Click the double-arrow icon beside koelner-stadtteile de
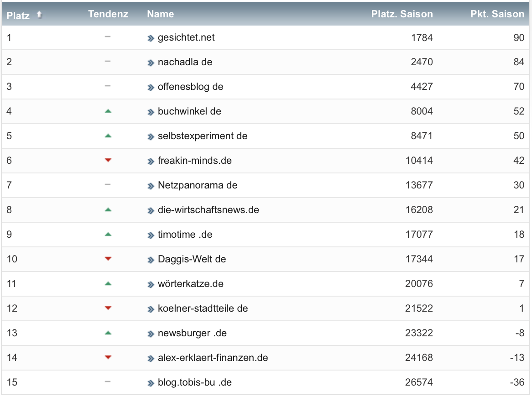 (x=151, y=309)
